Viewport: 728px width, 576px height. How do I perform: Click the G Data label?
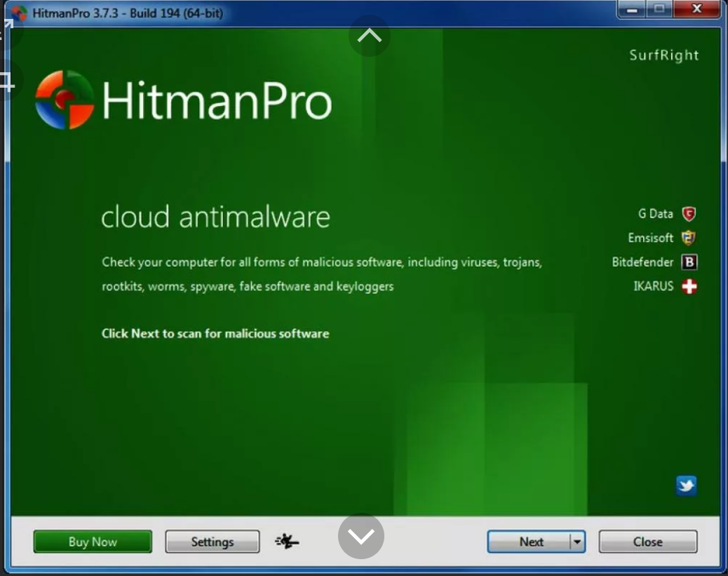point(655,214)
